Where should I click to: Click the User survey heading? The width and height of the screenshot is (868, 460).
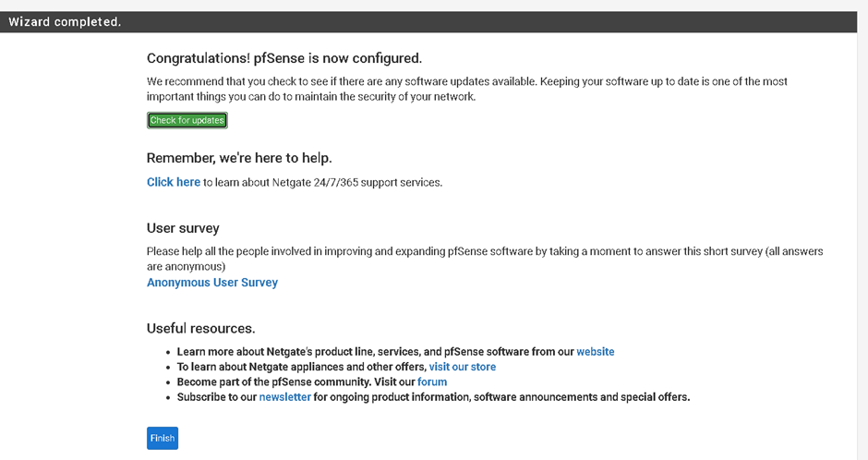coord(183,228)
